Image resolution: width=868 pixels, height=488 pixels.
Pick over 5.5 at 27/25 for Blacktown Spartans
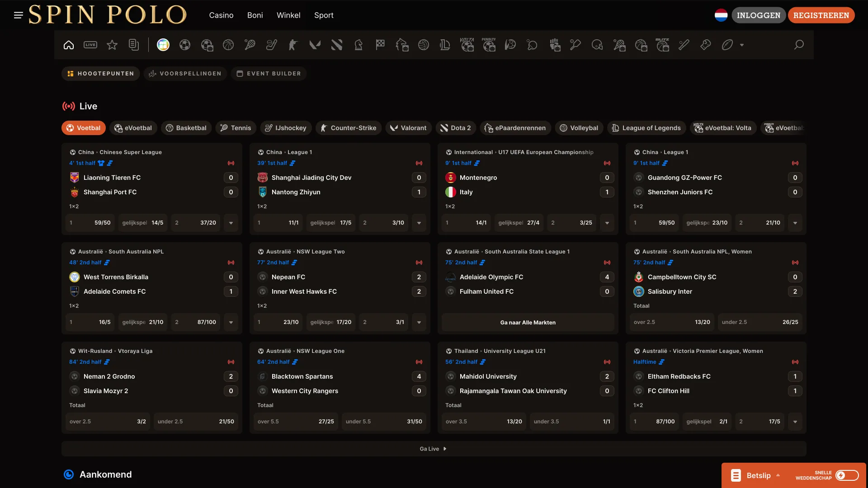296,422
